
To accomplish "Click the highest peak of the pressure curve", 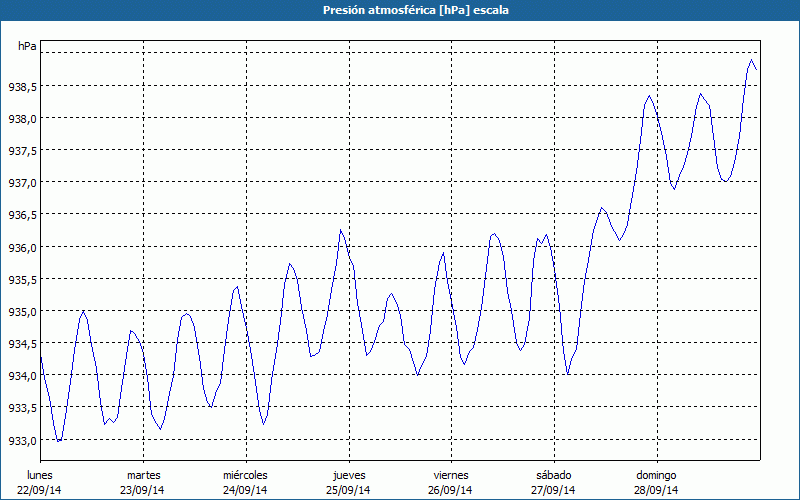I will click(751, 61).
